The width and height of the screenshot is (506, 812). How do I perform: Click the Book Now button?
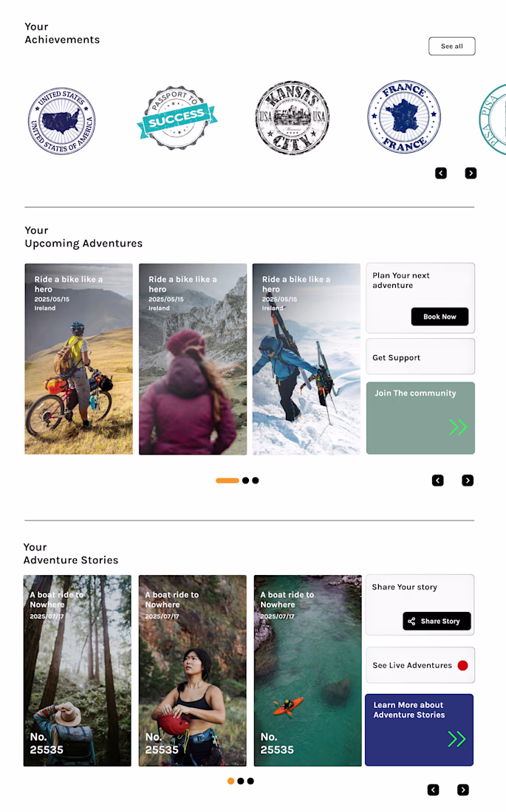(440, 317)
